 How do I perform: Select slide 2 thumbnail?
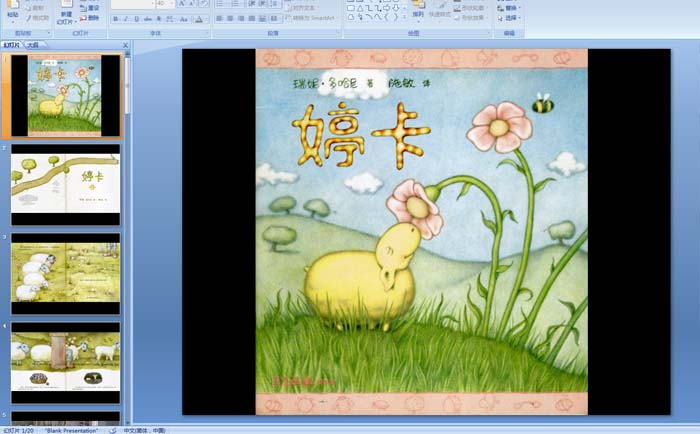(66, 184)
